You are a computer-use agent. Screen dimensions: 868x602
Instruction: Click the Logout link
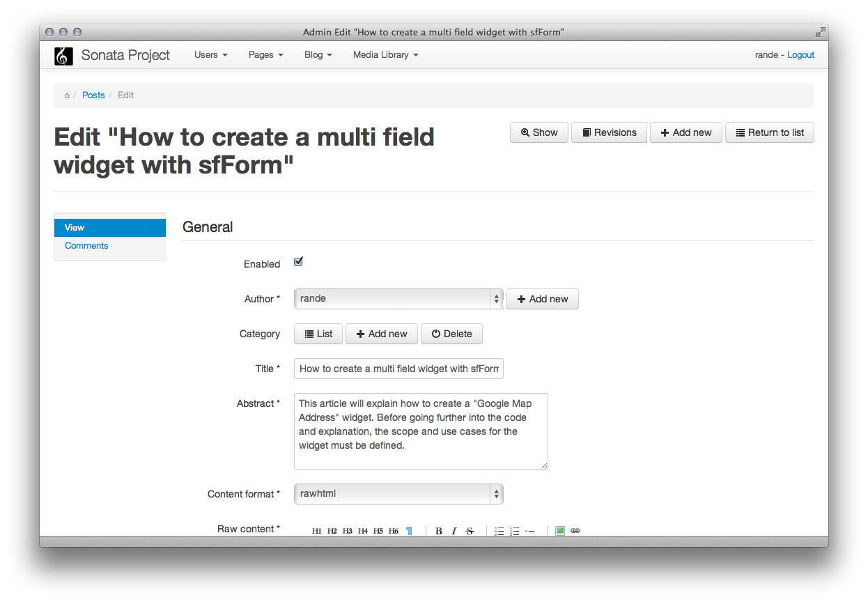coord(800,55)
